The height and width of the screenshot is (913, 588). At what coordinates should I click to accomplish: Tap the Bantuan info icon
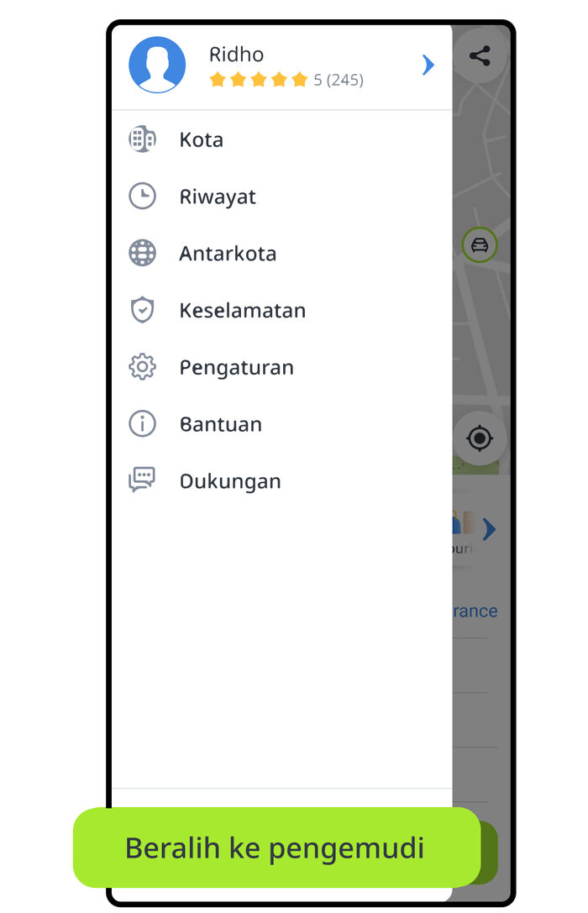[x=142, y=424]
